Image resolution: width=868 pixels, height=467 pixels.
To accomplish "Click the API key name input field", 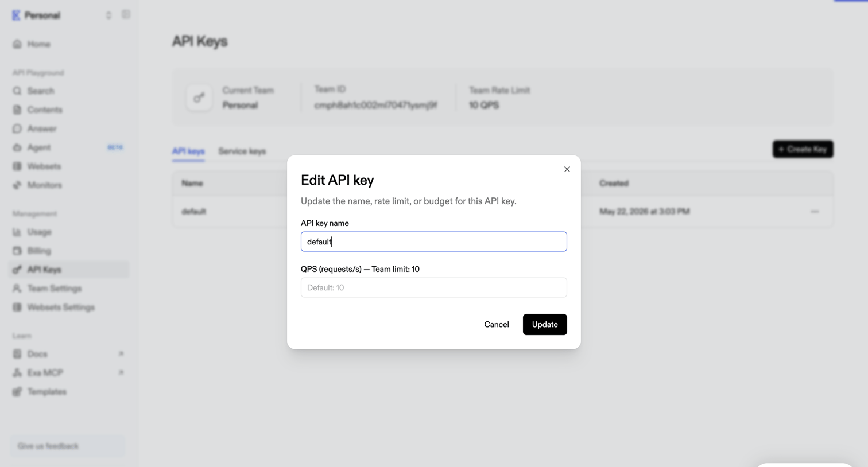I will coord(433,242).
